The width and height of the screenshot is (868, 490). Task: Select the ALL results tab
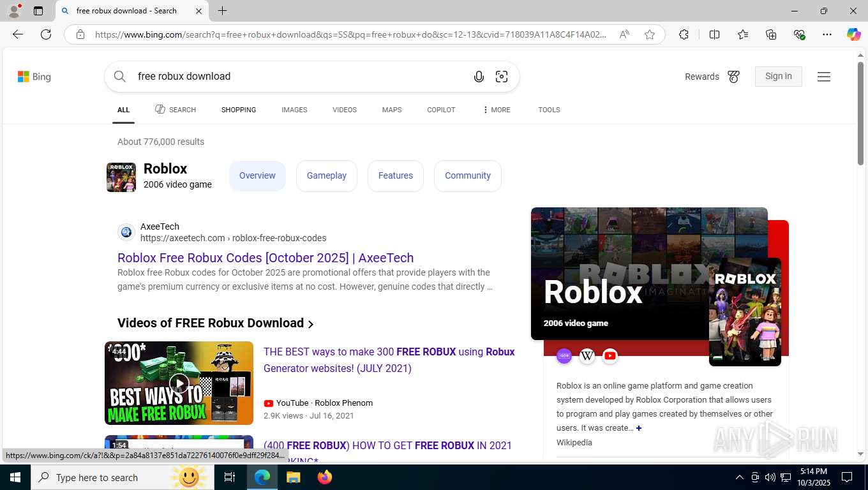coord(124,110)
